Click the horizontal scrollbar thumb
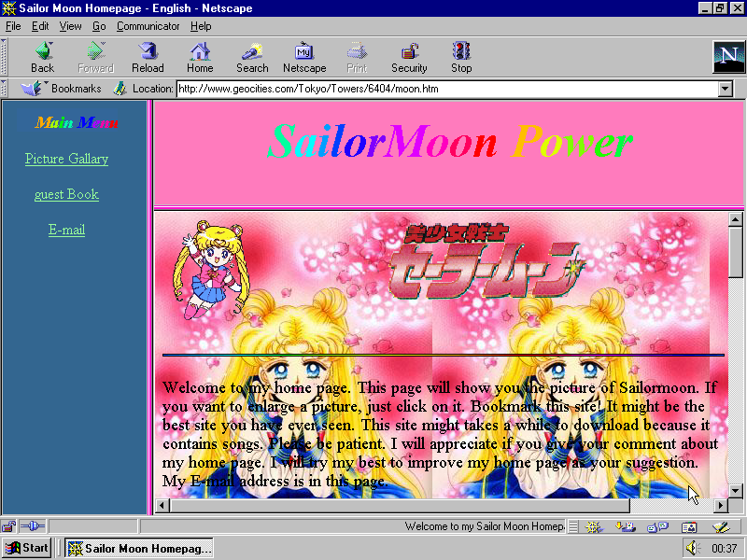Image resolution: width=747 pixels, height=560 pixels. click(x=400, y=506)
